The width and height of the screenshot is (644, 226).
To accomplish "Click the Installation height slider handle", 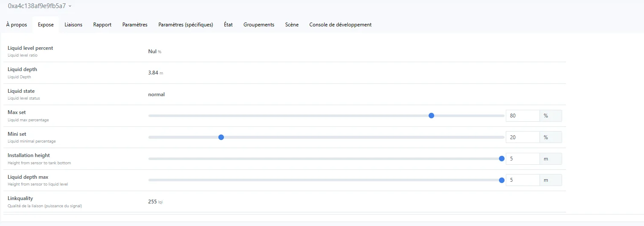I will coord(502,159).
